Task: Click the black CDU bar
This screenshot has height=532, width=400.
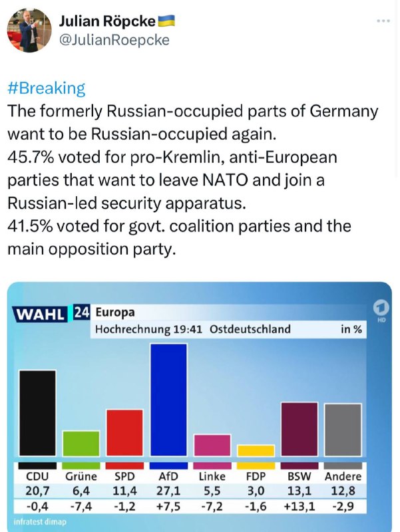Action: [x=37, y=413]
